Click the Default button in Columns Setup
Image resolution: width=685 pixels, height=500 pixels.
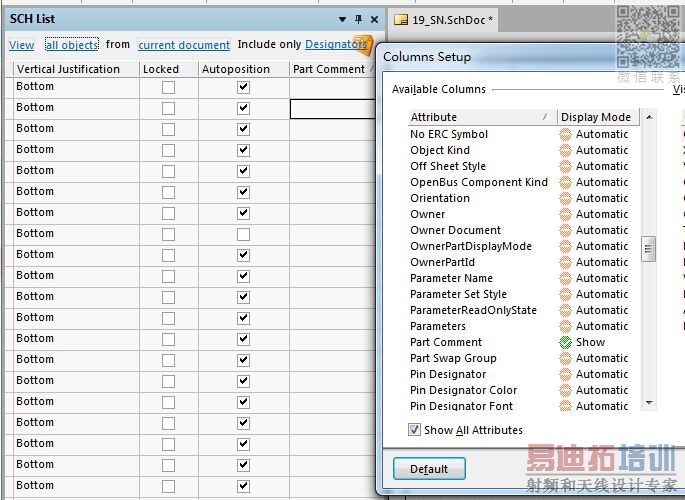tap(429, 469)
